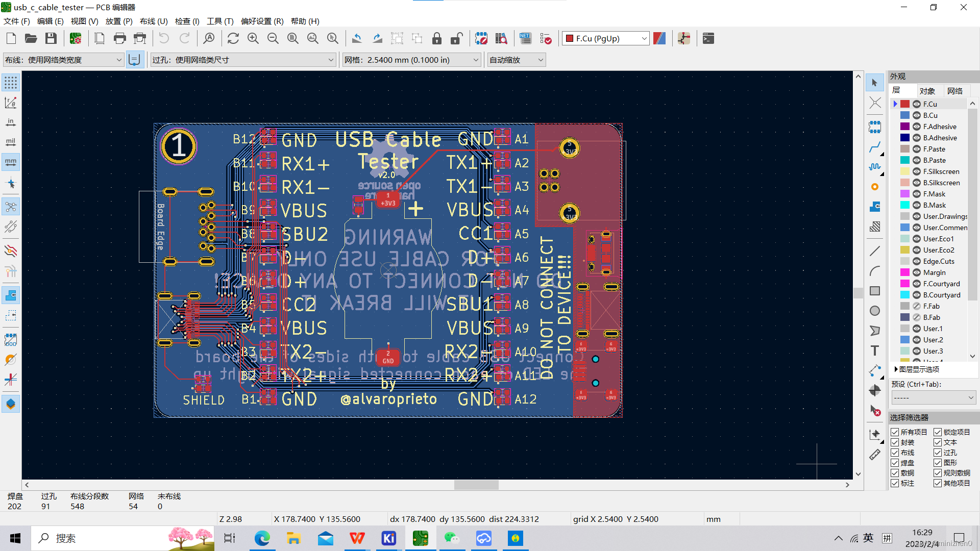Hide the B.Cu layer visibility eye

tap(917, 115)
